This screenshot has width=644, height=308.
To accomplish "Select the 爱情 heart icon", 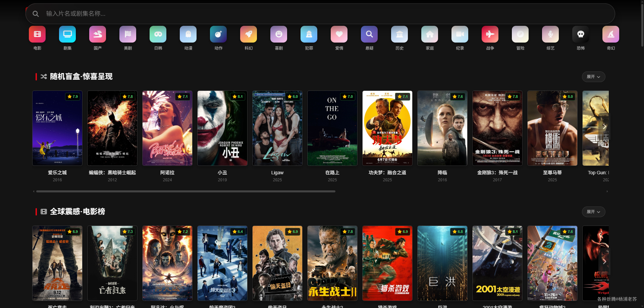I will [x=339, y=34].
